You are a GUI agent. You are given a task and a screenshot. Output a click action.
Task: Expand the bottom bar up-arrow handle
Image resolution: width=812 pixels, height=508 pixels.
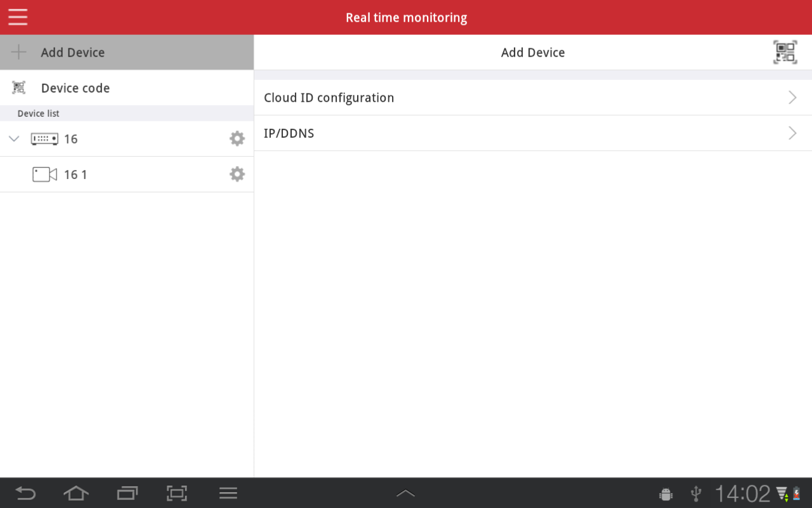pyautogui.click(x=405, y=493)
